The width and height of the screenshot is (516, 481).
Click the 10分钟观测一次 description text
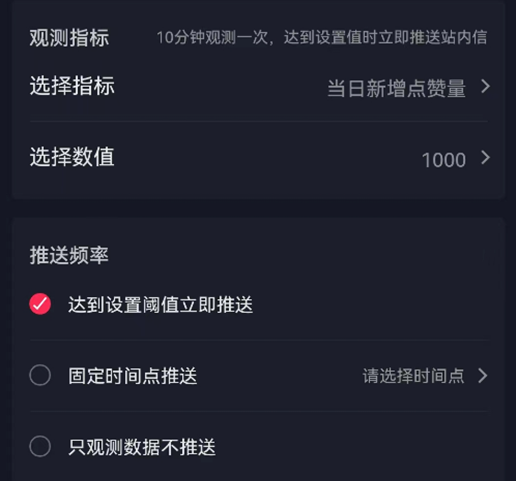pyautogui.click(x=212, y=37)
